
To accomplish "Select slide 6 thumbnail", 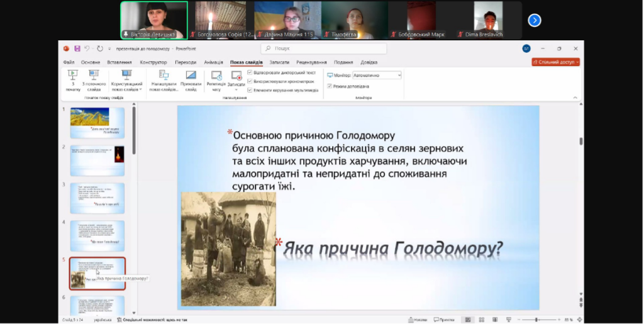I will pos(97,305).
